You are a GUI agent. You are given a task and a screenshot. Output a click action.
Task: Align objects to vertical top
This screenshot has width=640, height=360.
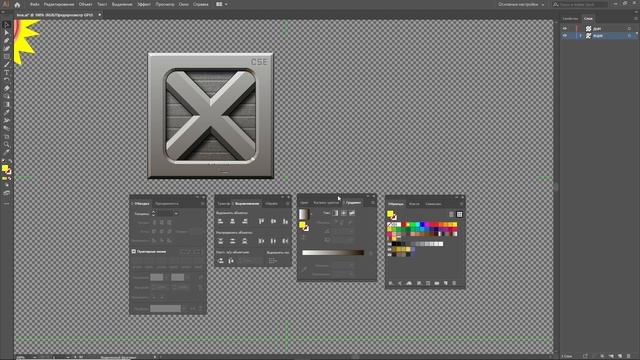coord(261,221)
